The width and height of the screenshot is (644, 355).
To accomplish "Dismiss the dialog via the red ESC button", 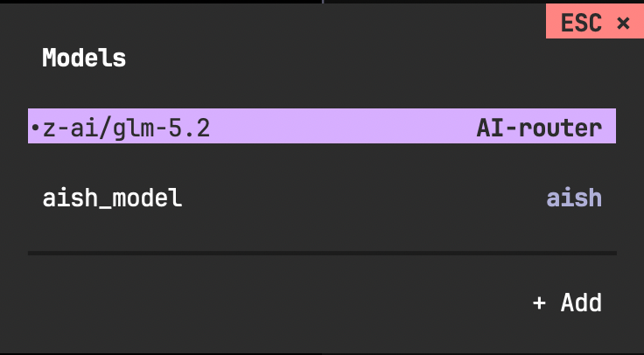I will (x=595, y=21).
